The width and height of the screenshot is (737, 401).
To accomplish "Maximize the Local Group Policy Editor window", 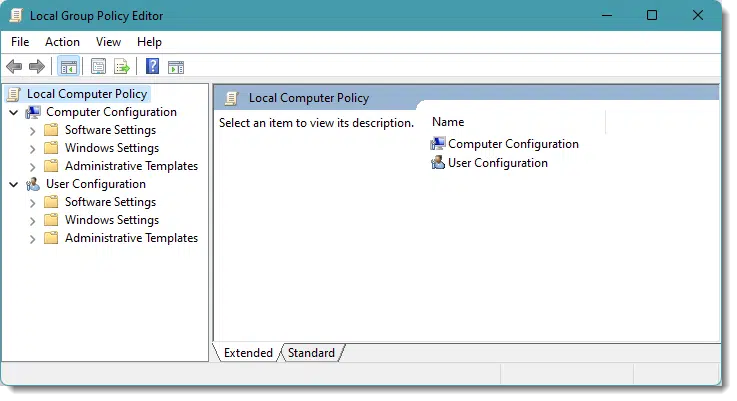I will (652, 16).
